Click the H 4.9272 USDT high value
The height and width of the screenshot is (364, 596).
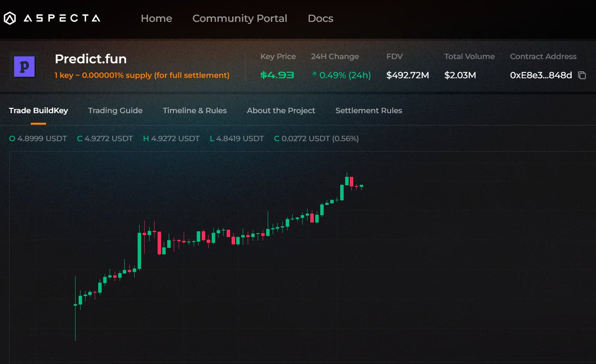point(171,139)
